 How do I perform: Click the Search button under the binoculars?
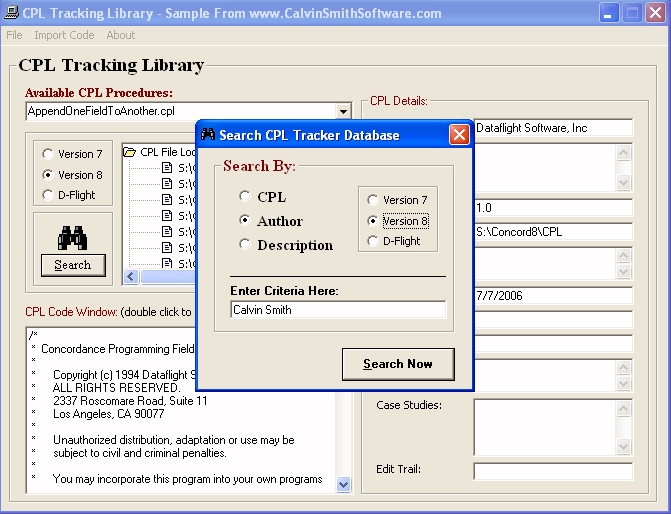(x=72, y=265)
